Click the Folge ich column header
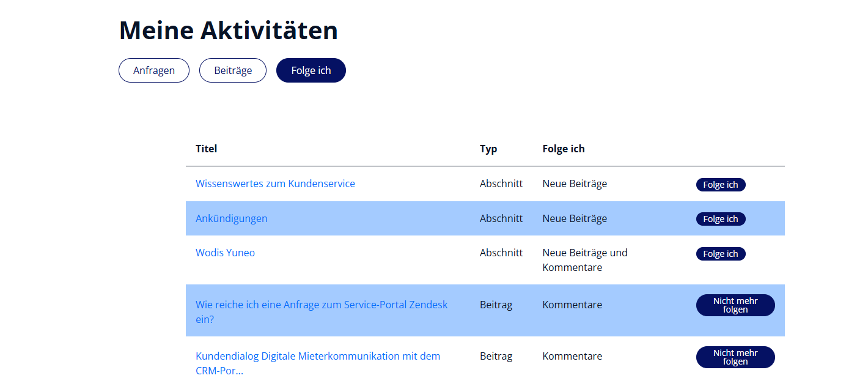 [x=564, y=149]
